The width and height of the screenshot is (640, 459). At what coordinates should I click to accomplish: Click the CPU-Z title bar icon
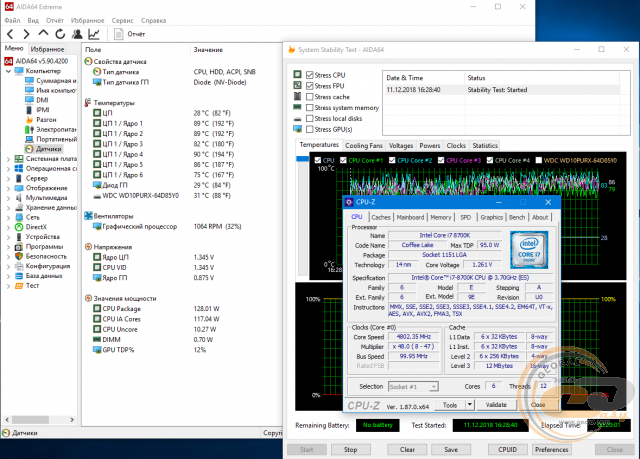tap(349, 202)
